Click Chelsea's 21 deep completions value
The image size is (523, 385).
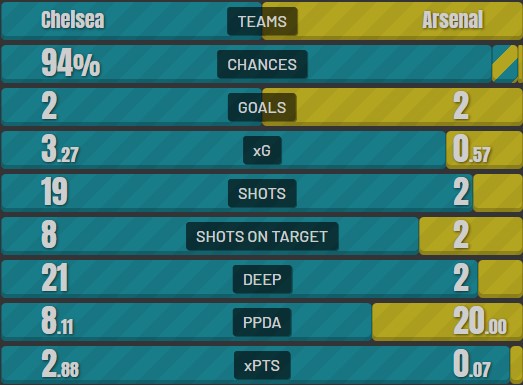coord(55,278)
